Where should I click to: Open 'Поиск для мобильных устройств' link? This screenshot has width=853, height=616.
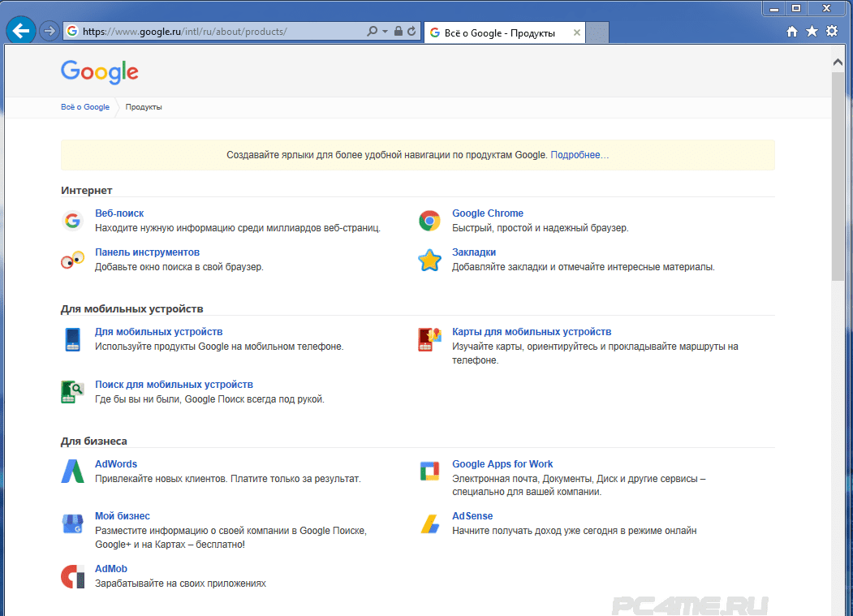[174, 385]
